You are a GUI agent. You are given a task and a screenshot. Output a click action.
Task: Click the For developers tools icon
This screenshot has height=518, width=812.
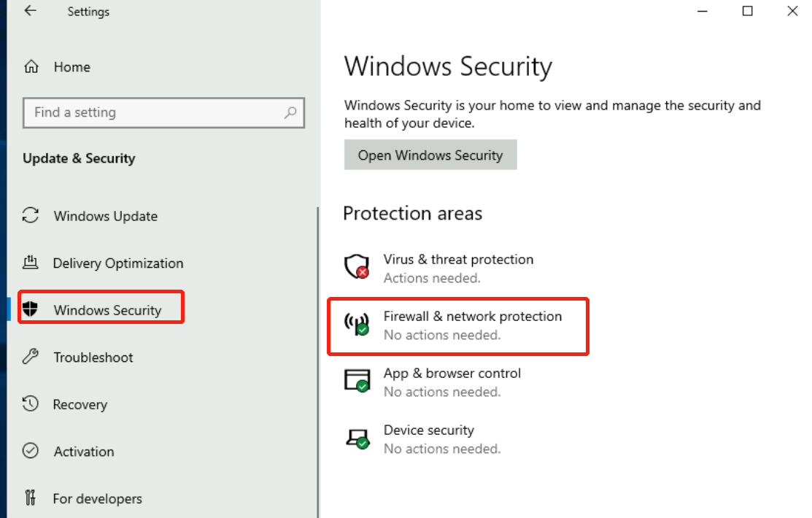[31, 498]
